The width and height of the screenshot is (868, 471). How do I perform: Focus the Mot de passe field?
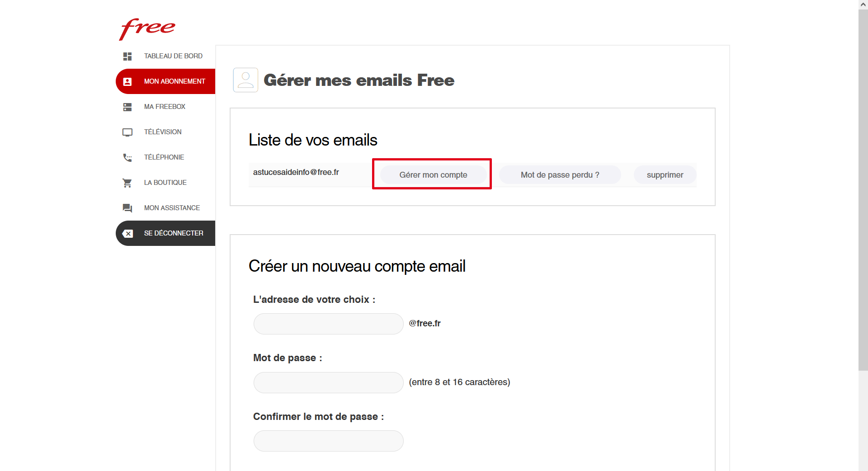(328, 382)
